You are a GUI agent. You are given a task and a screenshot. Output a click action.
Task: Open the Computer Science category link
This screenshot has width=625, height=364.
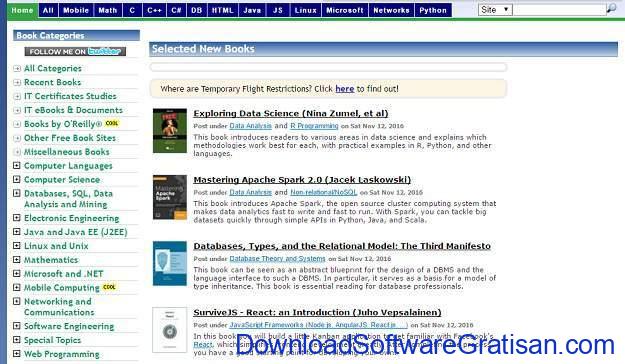[x=62, y=180]
